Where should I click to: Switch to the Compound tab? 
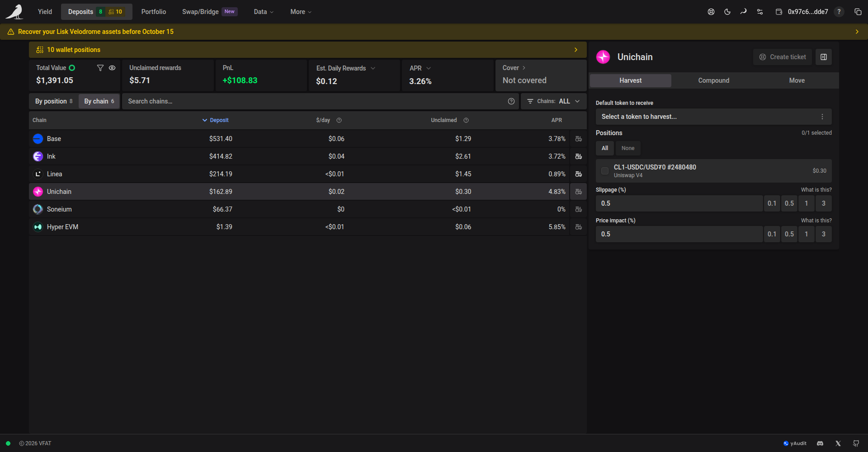[714, 80]
